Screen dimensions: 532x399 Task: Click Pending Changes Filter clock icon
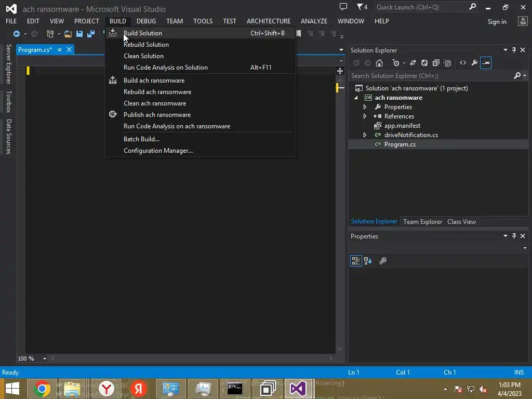pyautogui.click(x=395, y=63)
